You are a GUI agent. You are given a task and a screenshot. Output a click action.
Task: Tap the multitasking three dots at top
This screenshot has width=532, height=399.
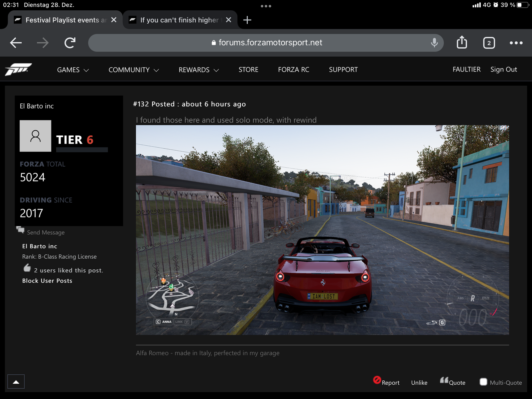click(x=266, y=6)
